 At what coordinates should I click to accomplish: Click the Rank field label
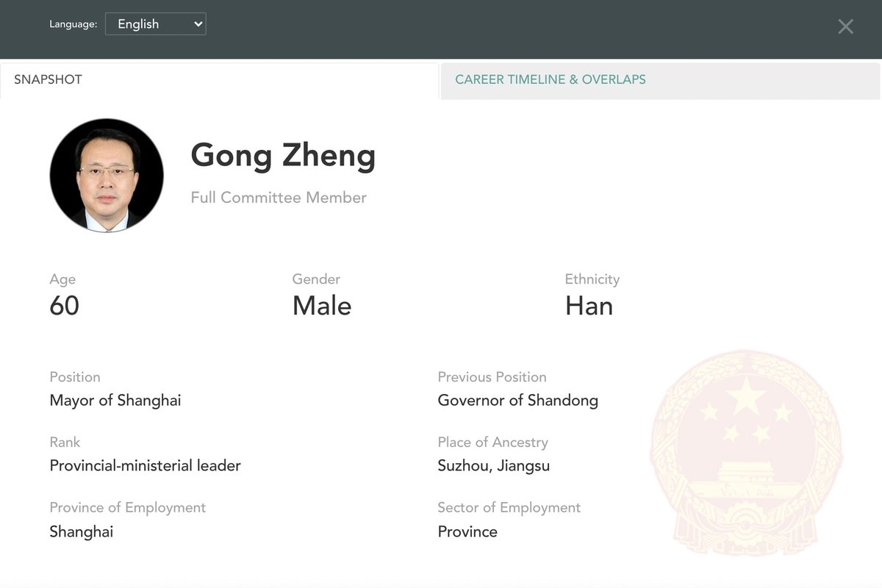65,442
